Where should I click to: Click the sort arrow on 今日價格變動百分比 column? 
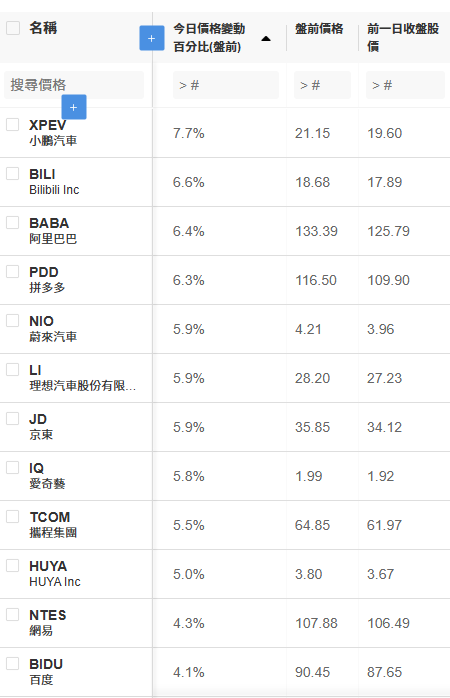coord(266,38)
